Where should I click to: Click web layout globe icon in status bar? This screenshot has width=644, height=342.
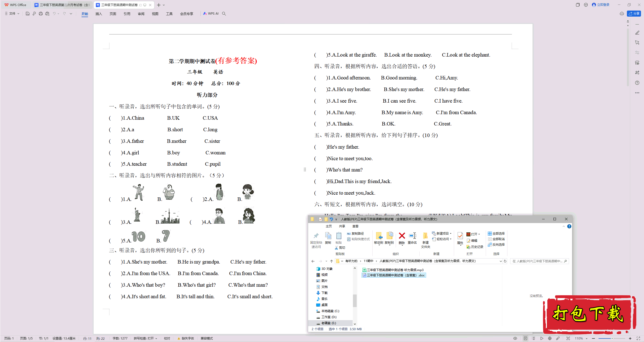(x=550, y=338)
